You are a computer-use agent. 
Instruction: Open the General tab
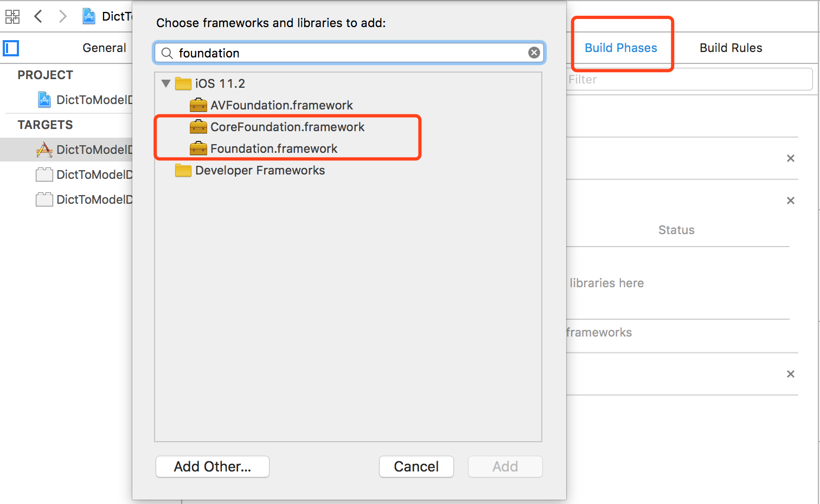tap(104, 48)
